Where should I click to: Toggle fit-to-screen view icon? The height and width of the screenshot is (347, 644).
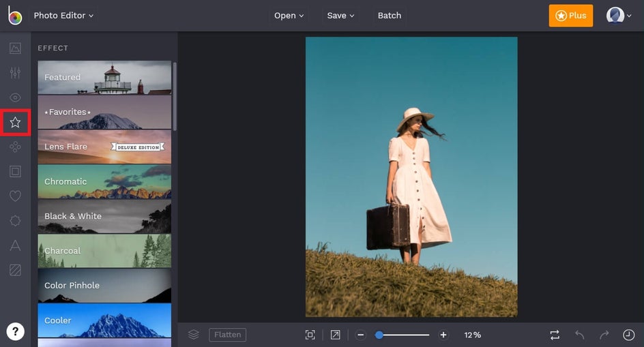[310, 335]
